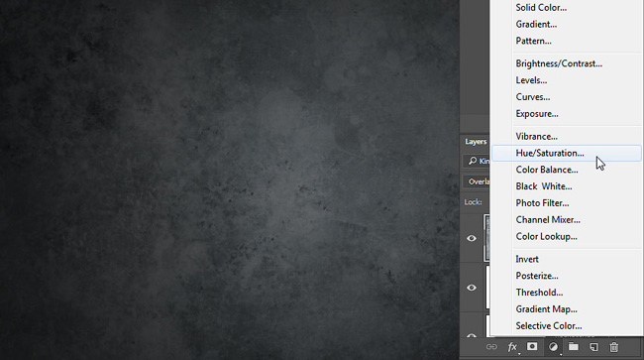Click the link layers icon
The height and width of the screenshot is (360, 644).
tap(491, 347)
